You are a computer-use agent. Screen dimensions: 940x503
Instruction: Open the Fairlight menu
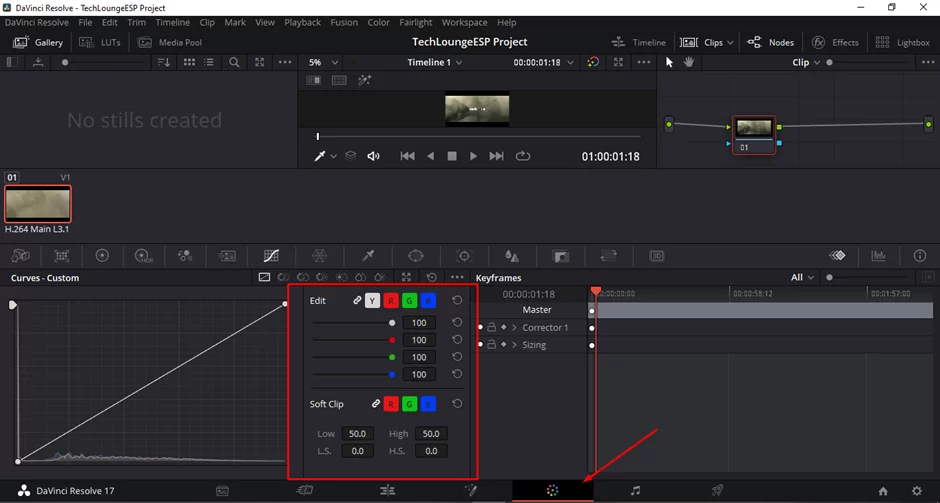click(x=415, y=22)
